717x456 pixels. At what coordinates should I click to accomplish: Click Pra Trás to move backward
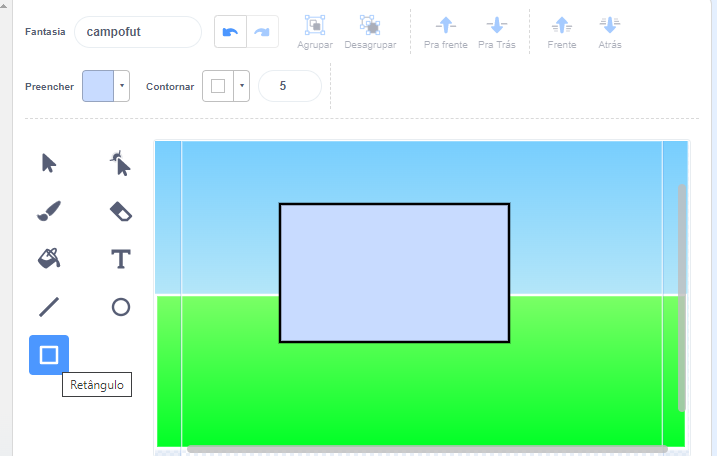pyautogui.click(x=497, y=32)
